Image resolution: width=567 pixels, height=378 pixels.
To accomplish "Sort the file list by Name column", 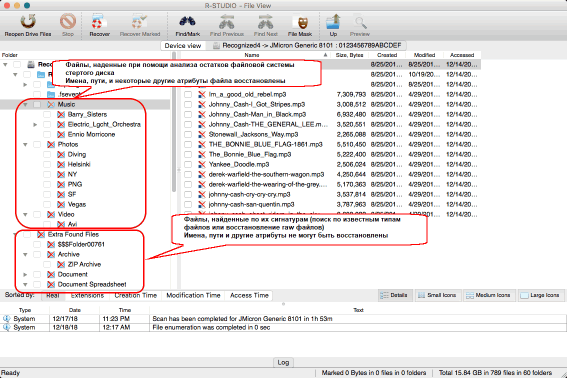I will point(252,55).
